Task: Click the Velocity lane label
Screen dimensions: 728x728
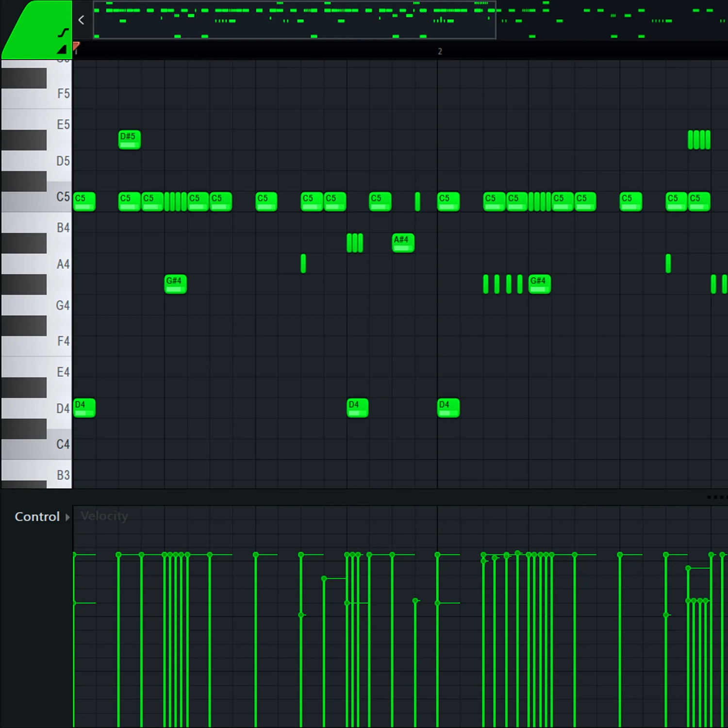Action: [x=104, y=516]
